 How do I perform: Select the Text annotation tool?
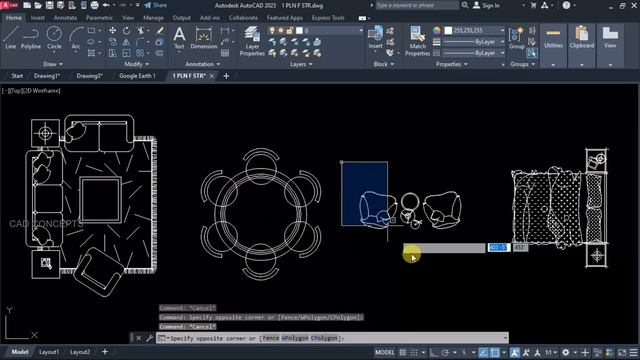tap(179, 38)
